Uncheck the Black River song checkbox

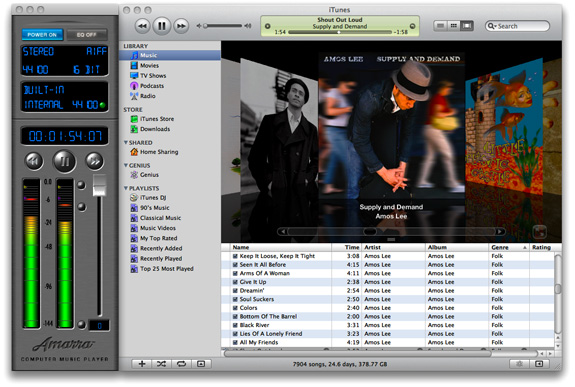(235, 325)
